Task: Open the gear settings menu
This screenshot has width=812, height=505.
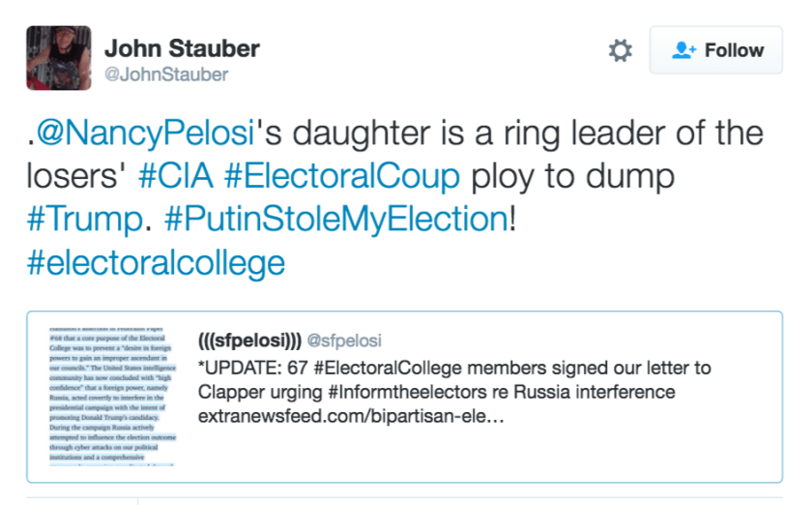Action: coord(620,50)
